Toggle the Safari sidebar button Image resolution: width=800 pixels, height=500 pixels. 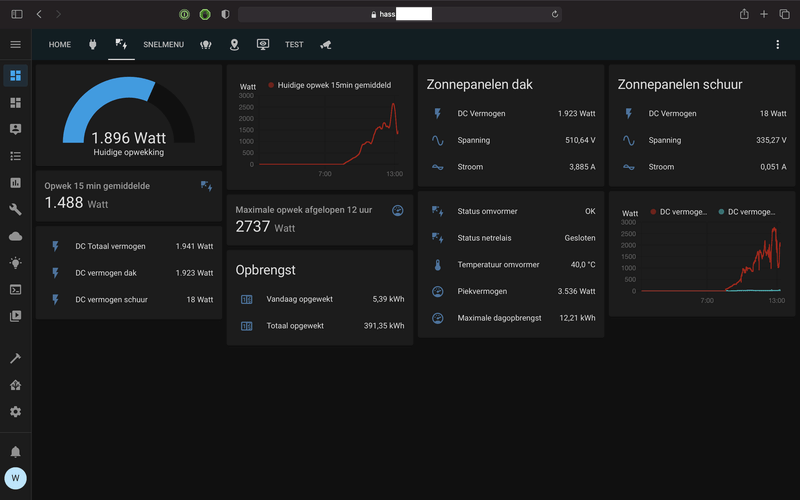[17, 14]
